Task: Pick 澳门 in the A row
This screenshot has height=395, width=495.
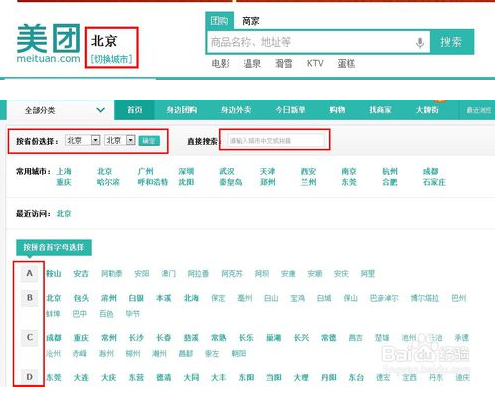Action: pos(168,274)
